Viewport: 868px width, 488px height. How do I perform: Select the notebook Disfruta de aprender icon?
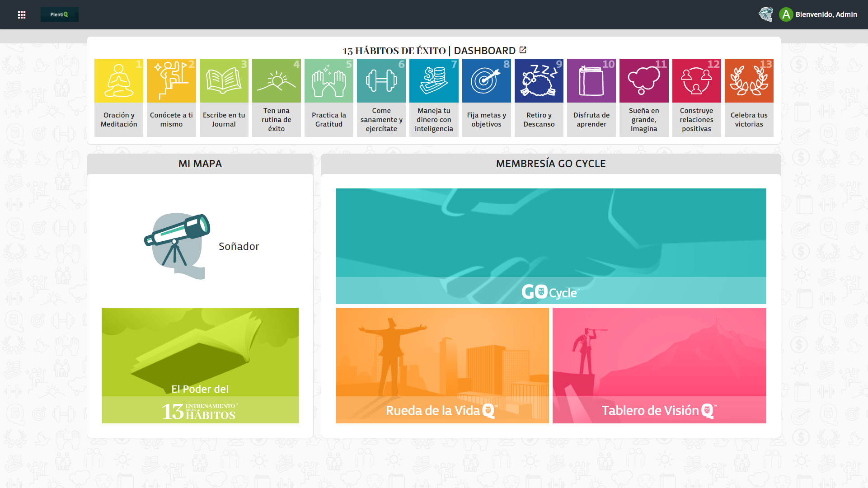coord(591,80)
